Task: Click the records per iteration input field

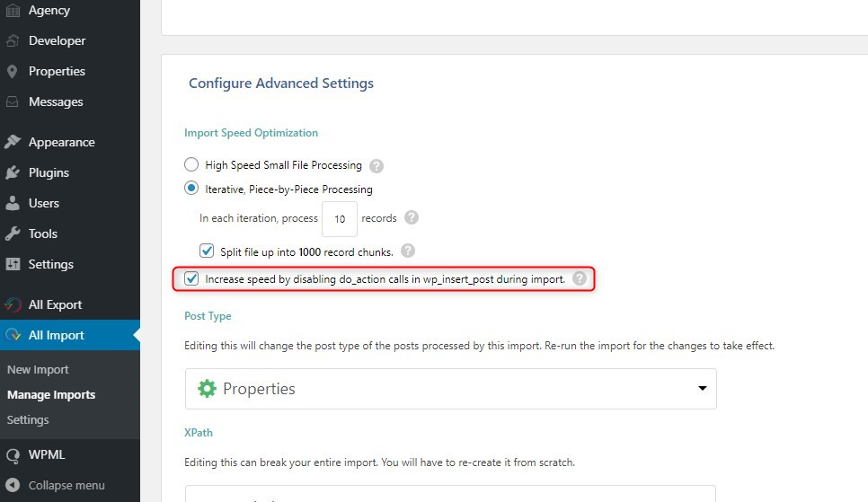Action: click(340, 218)
